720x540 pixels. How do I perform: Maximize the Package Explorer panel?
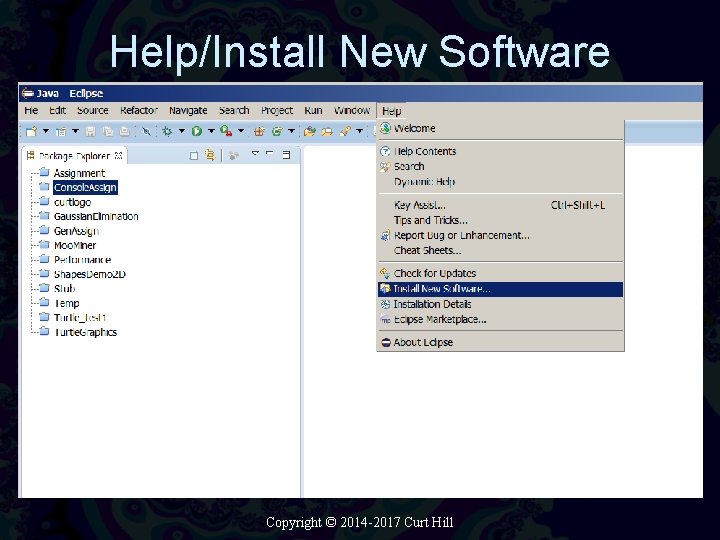pyautogui.click(x=286, y=155)
